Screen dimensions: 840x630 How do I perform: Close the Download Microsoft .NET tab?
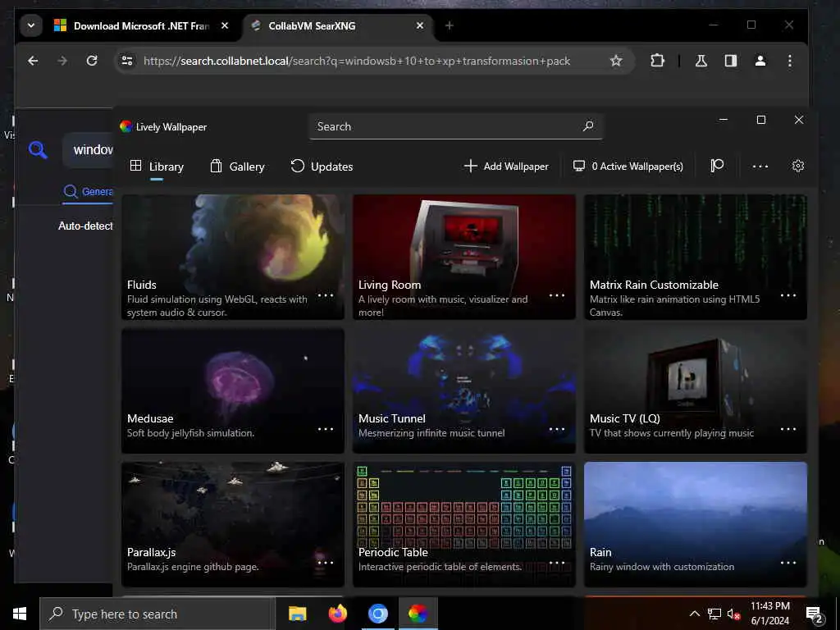tap(225, 25)
